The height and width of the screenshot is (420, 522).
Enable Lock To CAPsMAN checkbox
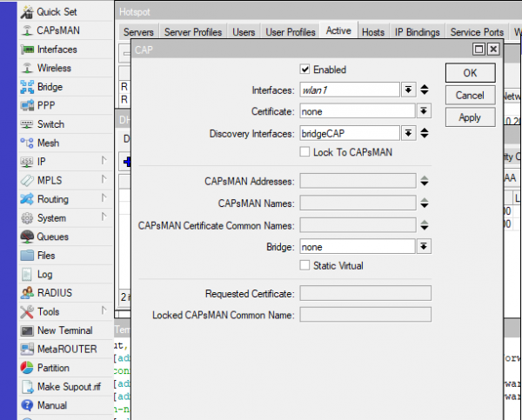click(x=305, y=152)
